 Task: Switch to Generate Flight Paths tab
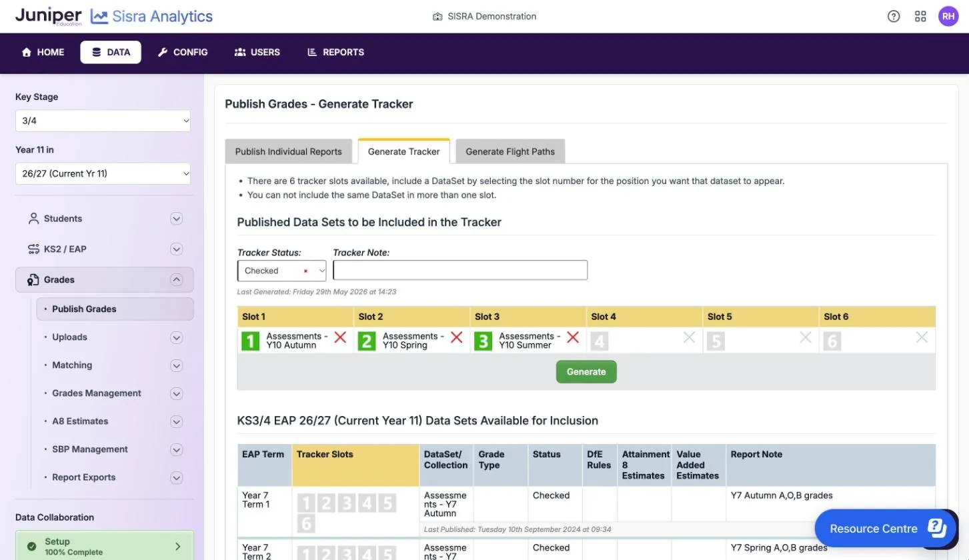tap(510, 151)
